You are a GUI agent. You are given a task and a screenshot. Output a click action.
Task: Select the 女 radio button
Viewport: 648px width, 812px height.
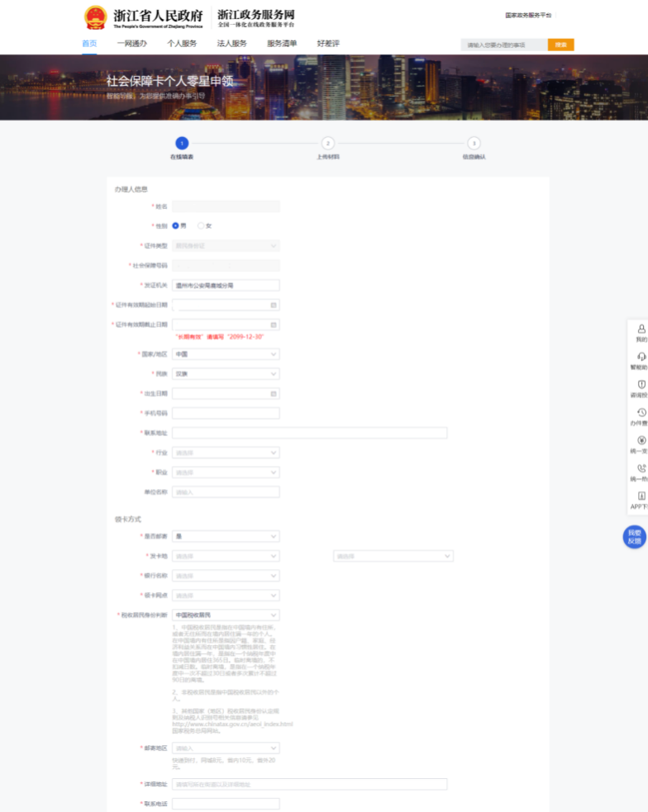tap(201, 226)
